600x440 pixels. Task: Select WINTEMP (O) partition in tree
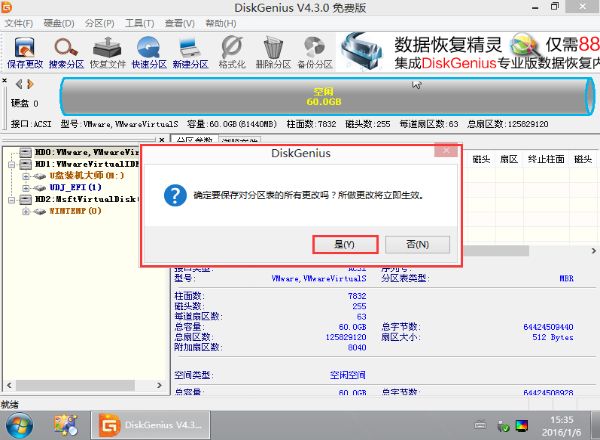[x=75, y=211]
